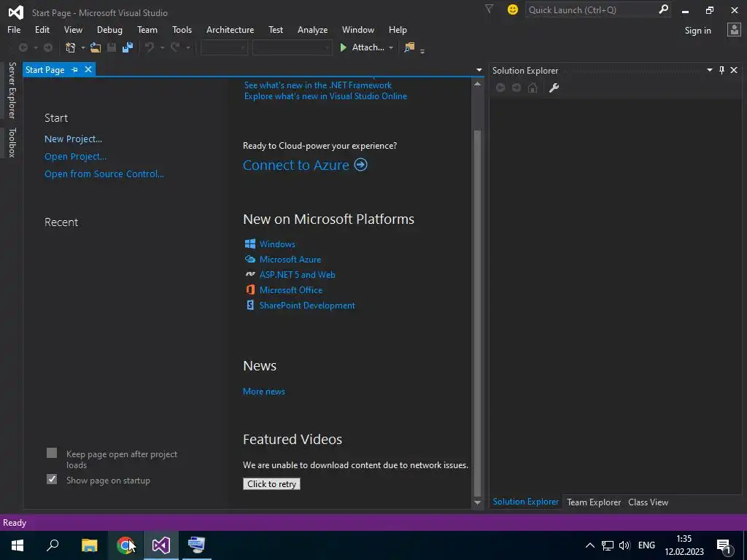This screenshot has width=747, height=560.
Task: Expand the Redo history dropdown arrow
Action: point(187,47)
